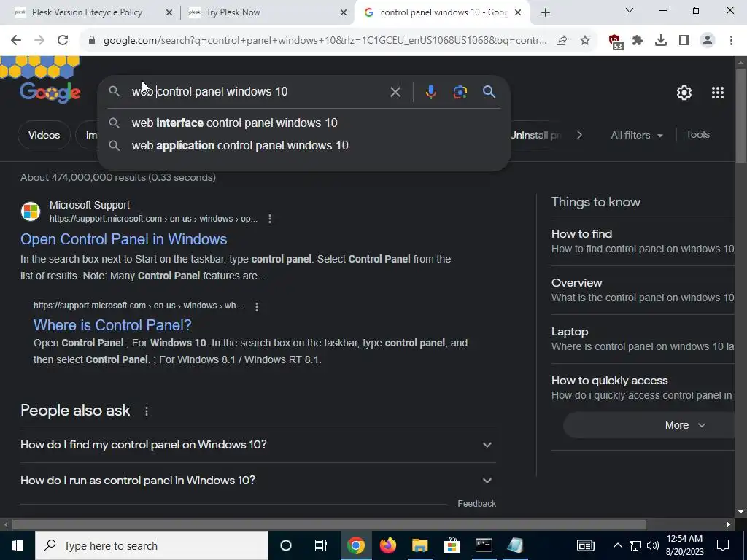Open the red extension icon with badge 53
This screenshot has height=560, width=747.
(616, 42)
